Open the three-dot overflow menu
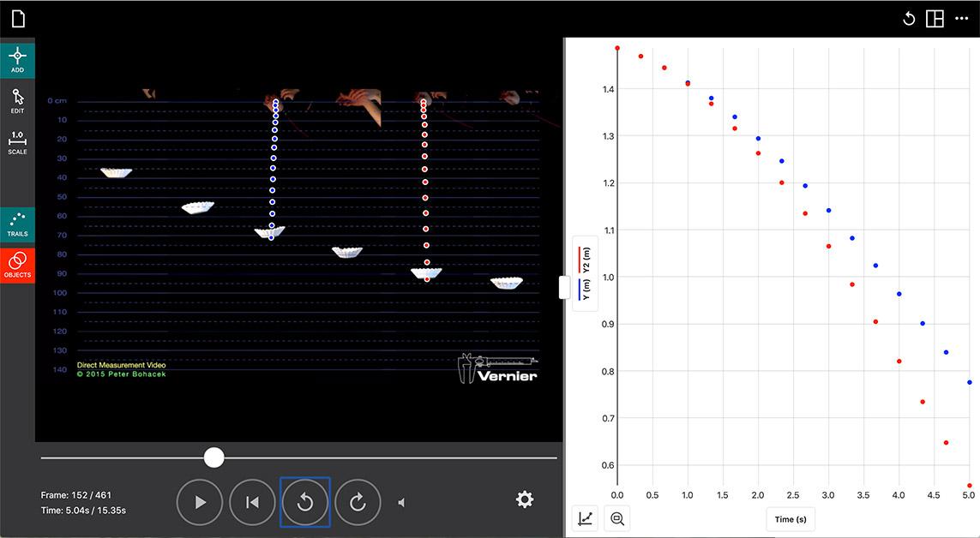Image resolution: width=980 pixels, height=538 pixels. (x=961, y=17)
